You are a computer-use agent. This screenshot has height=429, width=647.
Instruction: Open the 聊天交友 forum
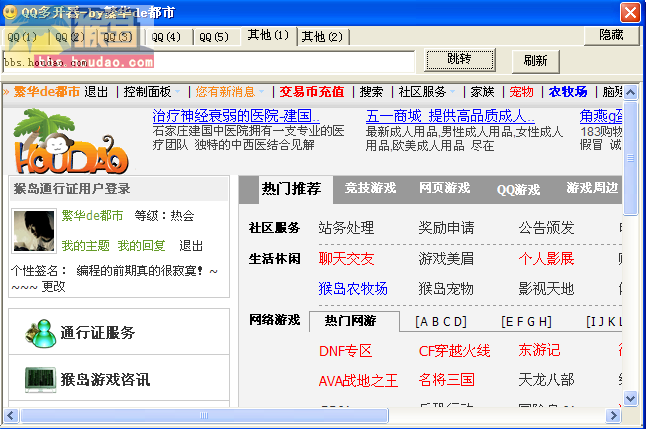pos(346,259)
